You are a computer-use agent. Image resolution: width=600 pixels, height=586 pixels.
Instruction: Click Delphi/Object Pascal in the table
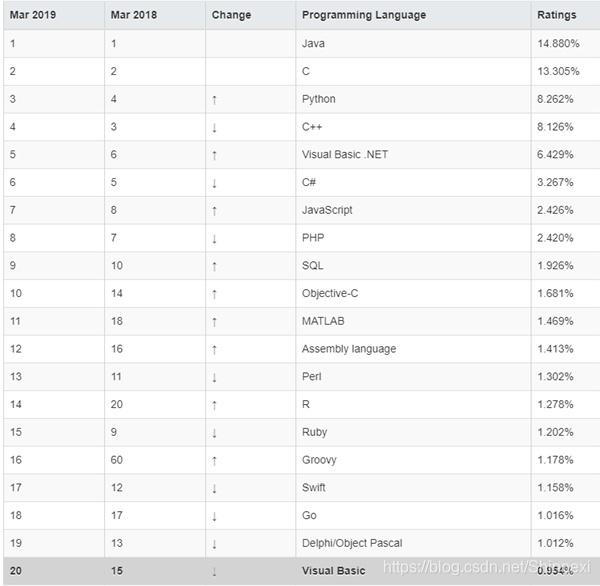click(352, 543)
